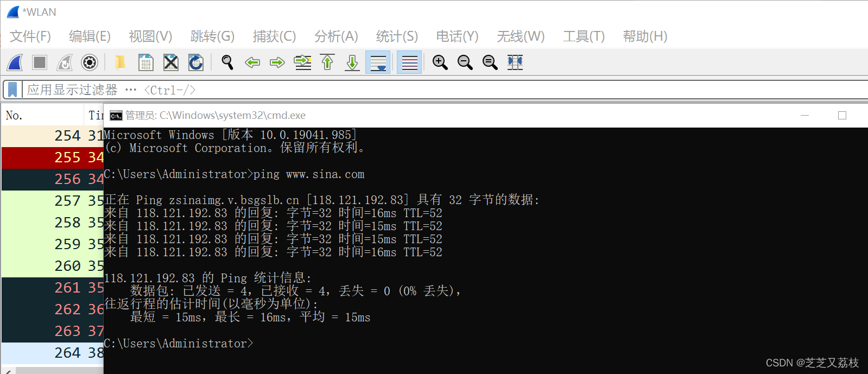This screenshot has width=868, height=374.
Task: Select packet row 262
Action: tap(53, 309)
